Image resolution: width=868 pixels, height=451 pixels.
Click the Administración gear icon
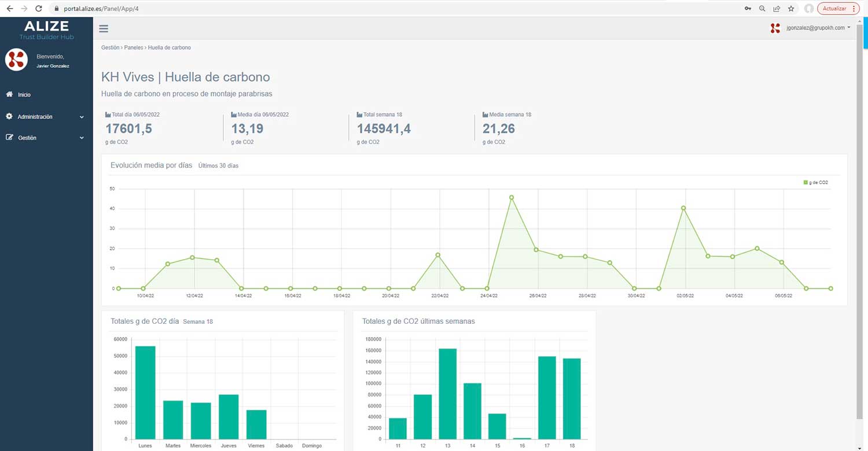pyautogui.click(x=9, y=116)
